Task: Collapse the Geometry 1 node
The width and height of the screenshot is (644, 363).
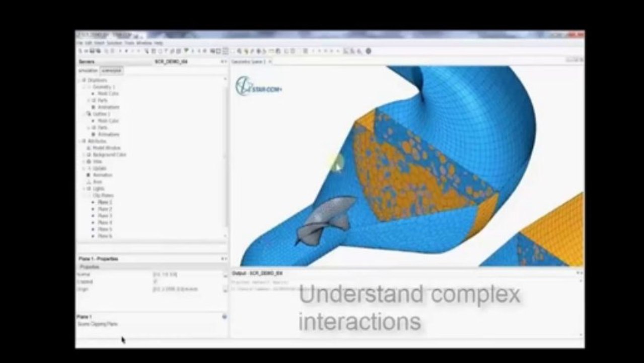Action: pyautogui.click(x=84, y=87)
